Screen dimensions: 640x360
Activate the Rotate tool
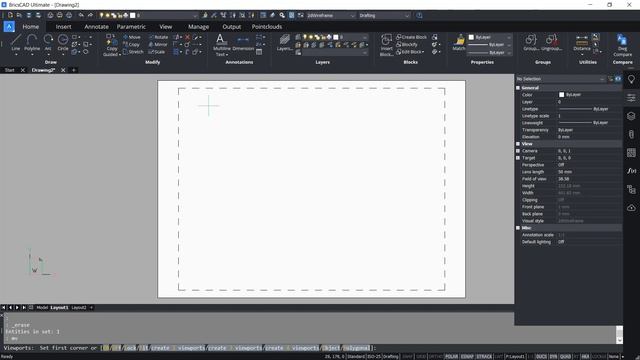(x=158, y=37)
